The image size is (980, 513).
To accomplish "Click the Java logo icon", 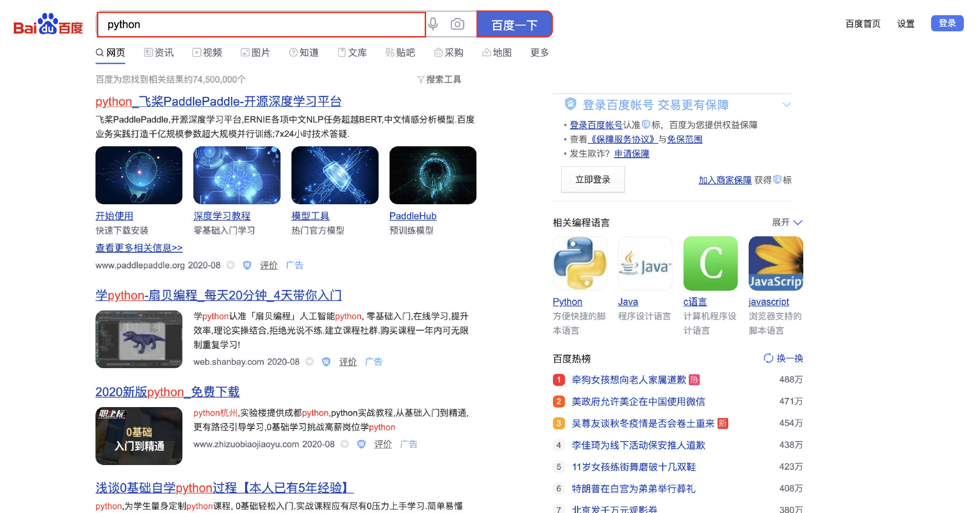I will click(645, 264).
